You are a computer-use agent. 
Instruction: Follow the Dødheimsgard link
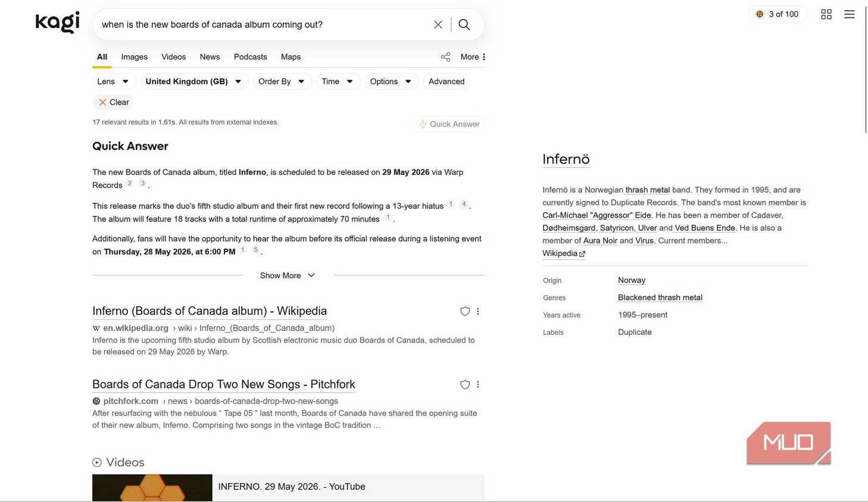[569, 228]
